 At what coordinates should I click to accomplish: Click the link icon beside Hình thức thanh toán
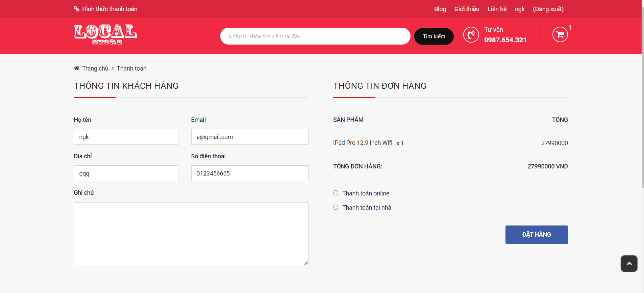pyautogui.click(x=77, y=9)
